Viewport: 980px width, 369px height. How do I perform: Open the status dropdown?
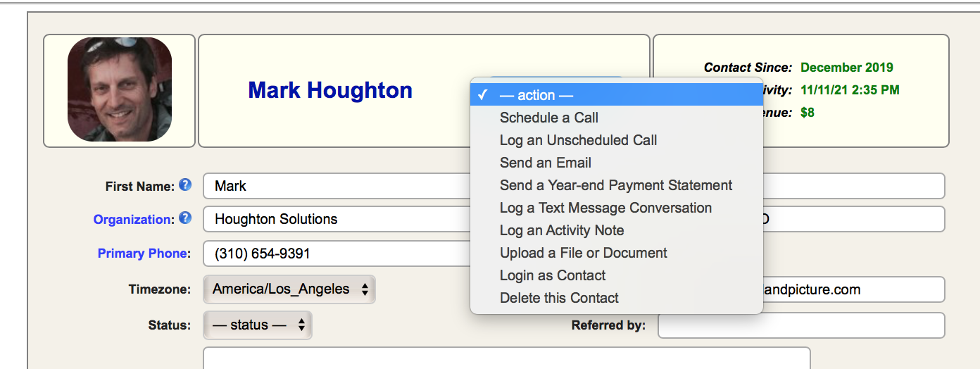point(258,325)
